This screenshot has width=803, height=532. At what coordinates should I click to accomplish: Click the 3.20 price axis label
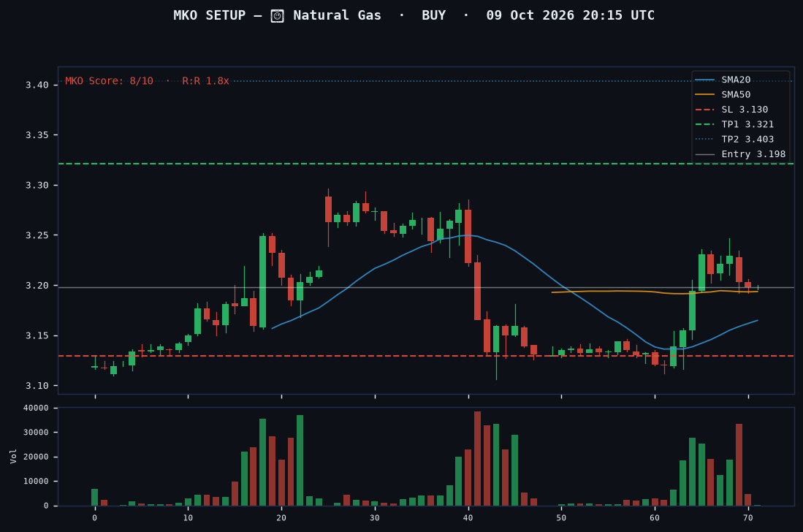37,286
